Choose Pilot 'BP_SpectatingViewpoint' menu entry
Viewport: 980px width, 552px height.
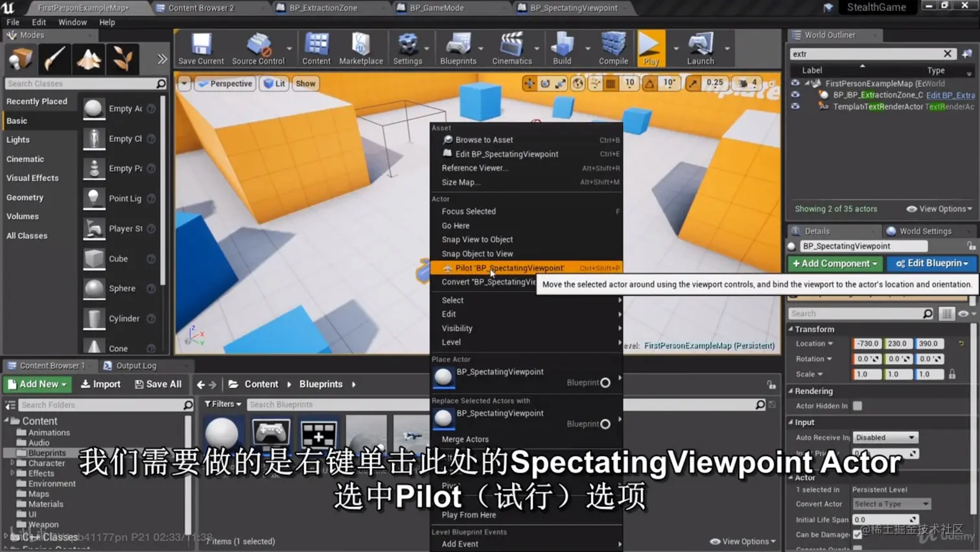(x=526, y=268)
